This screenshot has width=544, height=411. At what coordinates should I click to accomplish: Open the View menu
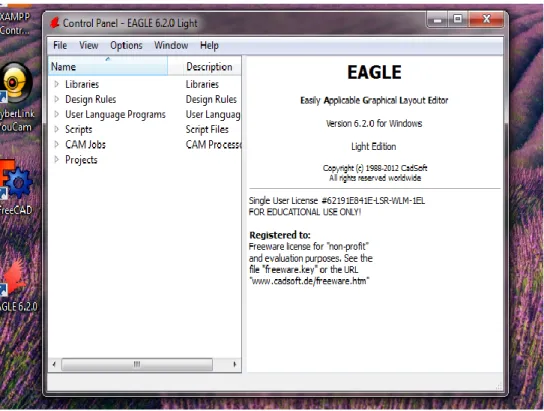88,45
